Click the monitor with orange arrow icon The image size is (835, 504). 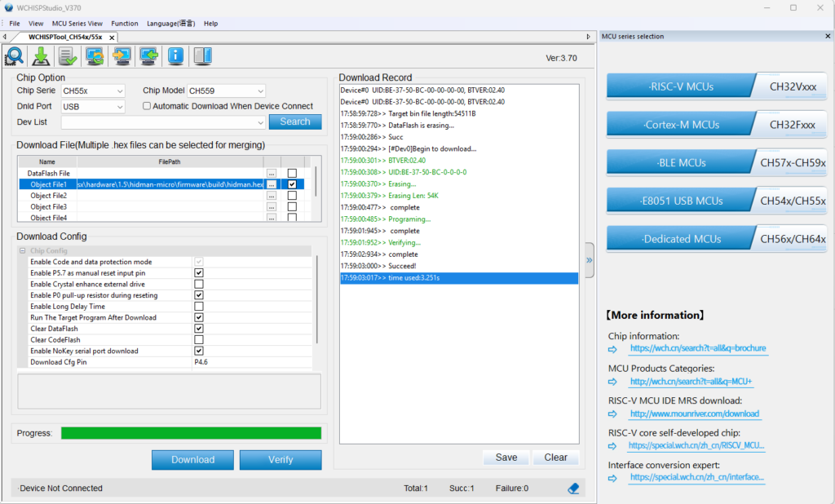(x=121, y=56)
